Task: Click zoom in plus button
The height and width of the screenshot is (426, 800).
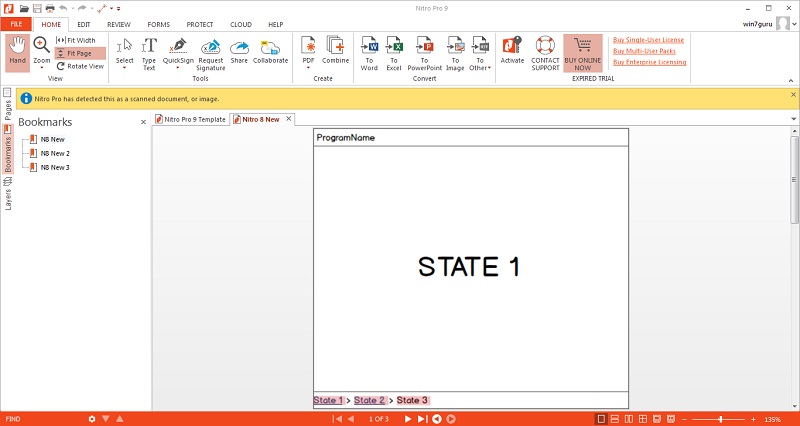Action: point(753,419)
